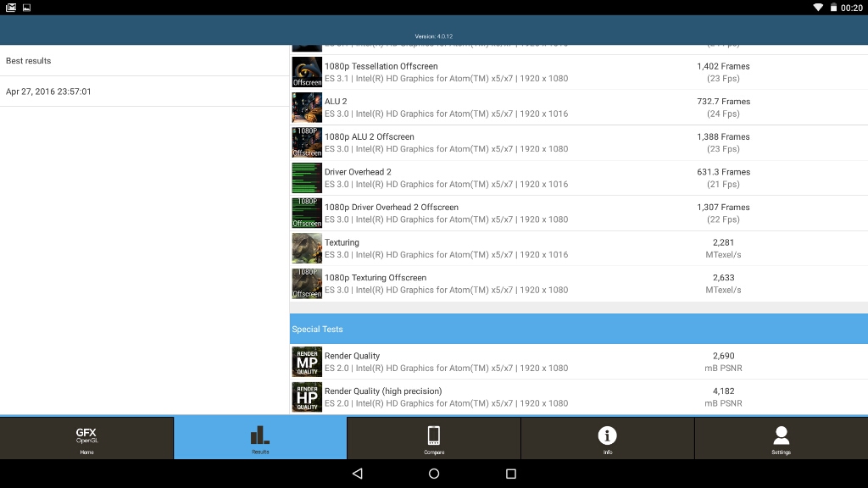This screenshot has width=868, height=488.
Task: Open the image notification icon
Action: 26,8
